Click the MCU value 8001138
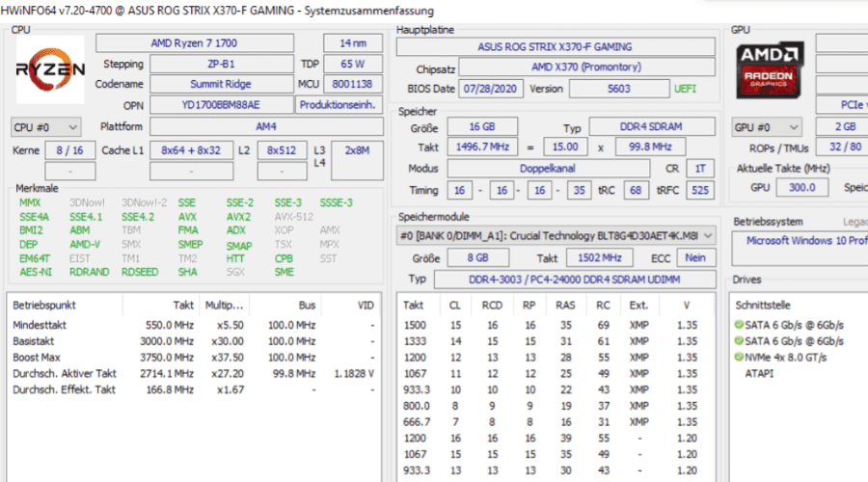Image resolution: width=868 pixels, height=482 pixels. 353,84
